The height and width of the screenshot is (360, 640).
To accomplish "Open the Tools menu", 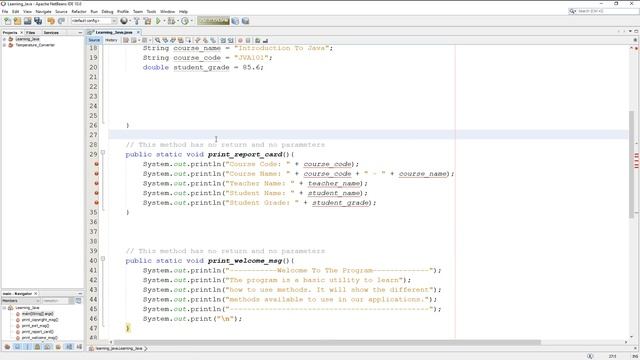I will [x=151, y=11].
